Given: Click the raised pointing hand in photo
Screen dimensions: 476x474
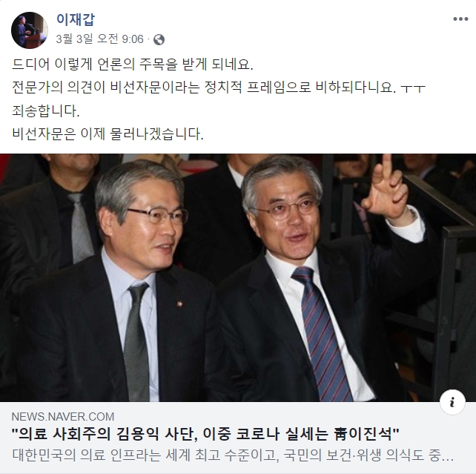Looking at the screenshot, I should click(387, 187).
